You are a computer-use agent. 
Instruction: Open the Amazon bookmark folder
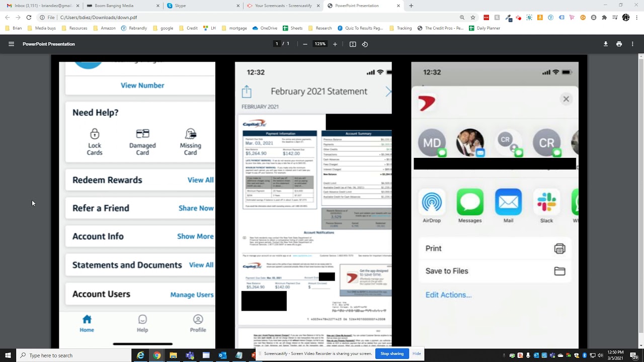[105, 28]
